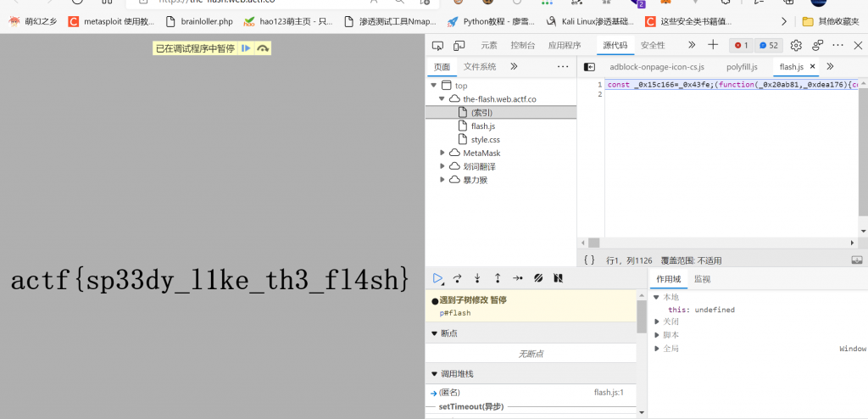Show more open file tabs chevron
The image size is (868, 419).
click(x=830, y=66)
